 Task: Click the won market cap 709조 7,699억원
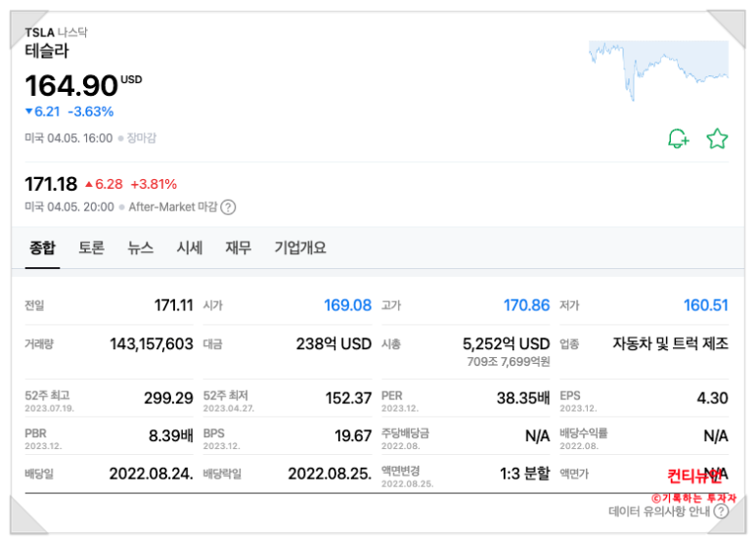pyautogui.click(x=509, y=362)
